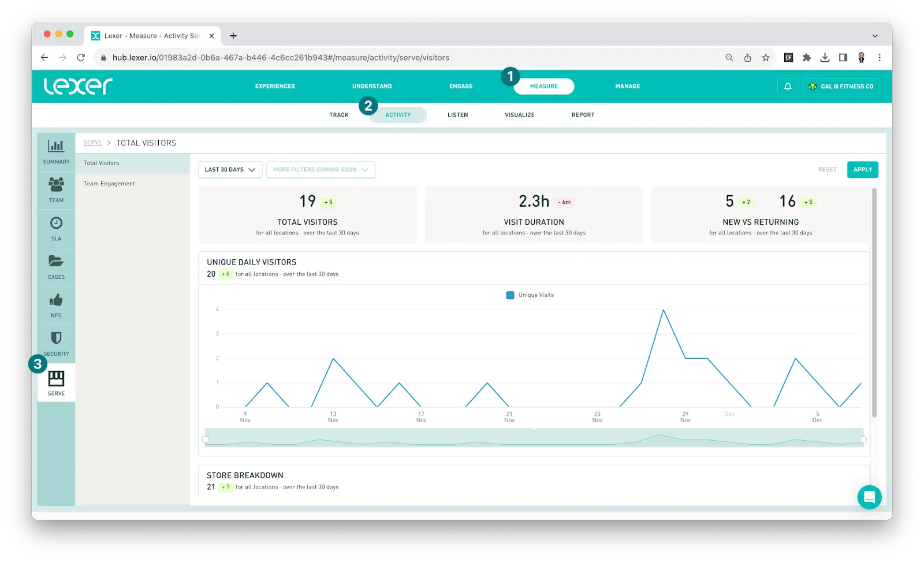Click the browser zoom search icon
The height and width of the screenshot is (562, 924).
click(x=729, y=58)
